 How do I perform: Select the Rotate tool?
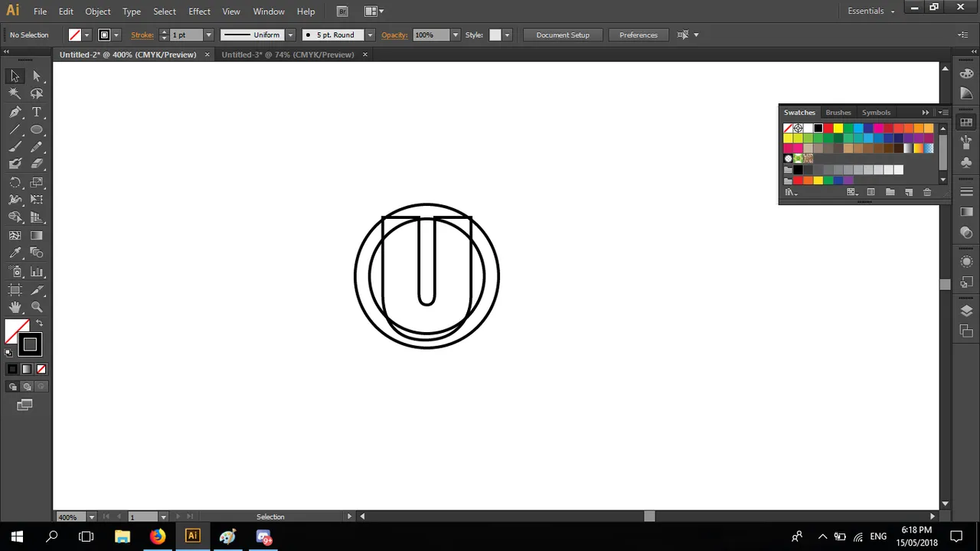pyautogui.click(x=15, y=182)
